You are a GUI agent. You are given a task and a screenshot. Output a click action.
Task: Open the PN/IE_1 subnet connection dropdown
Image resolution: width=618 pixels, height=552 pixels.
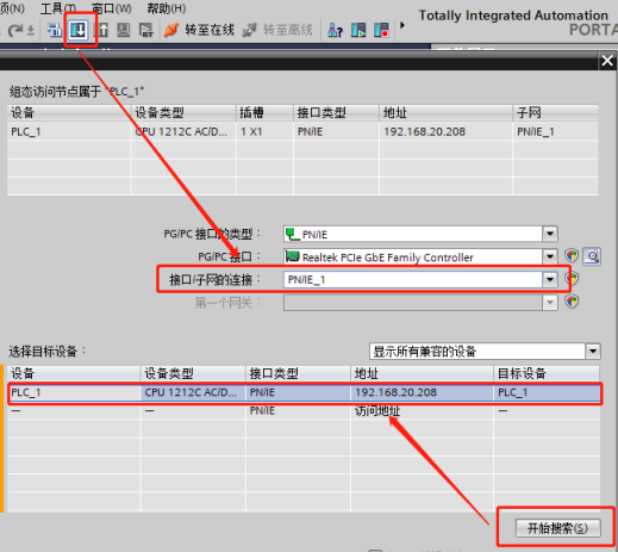coord(549,280)
